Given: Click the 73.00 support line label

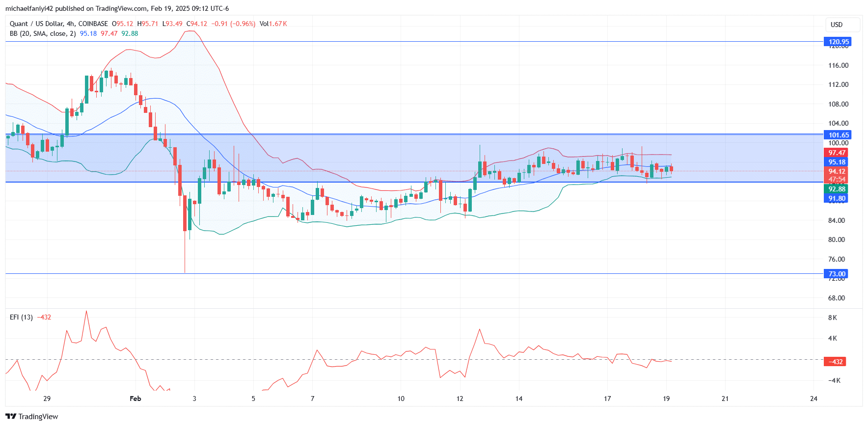Looking at the screenshot, I should (x=836, y=274).
